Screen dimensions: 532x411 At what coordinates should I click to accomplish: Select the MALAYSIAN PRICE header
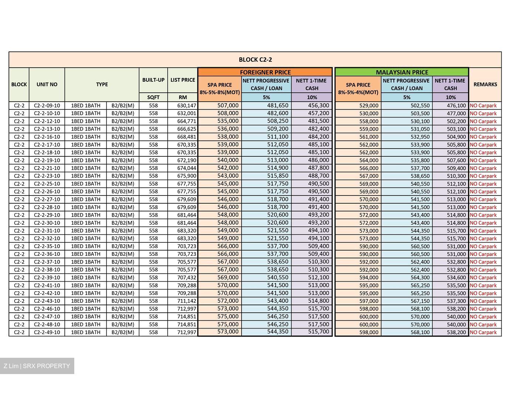402,72
